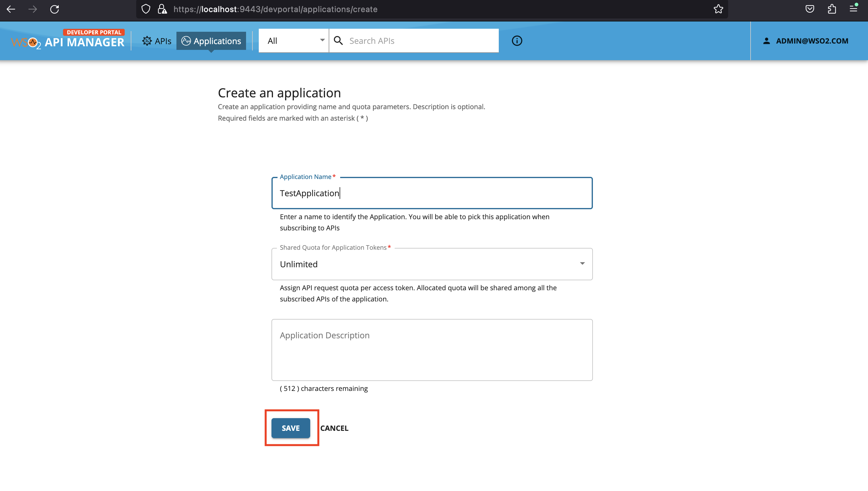This screenshot has width=868, height=491.
Task: Open the info icon next to search bar
Action: 517,41
